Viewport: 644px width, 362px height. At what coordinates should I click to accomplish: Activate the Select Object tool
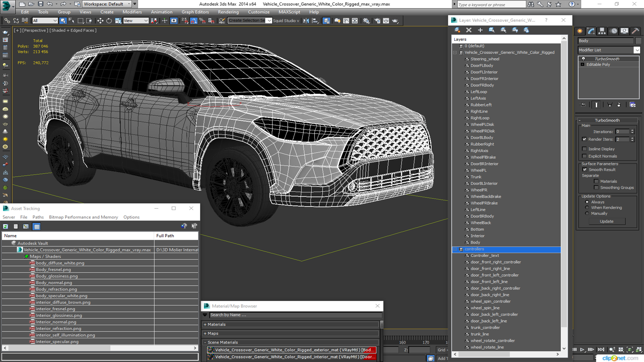tap(63, 21)
